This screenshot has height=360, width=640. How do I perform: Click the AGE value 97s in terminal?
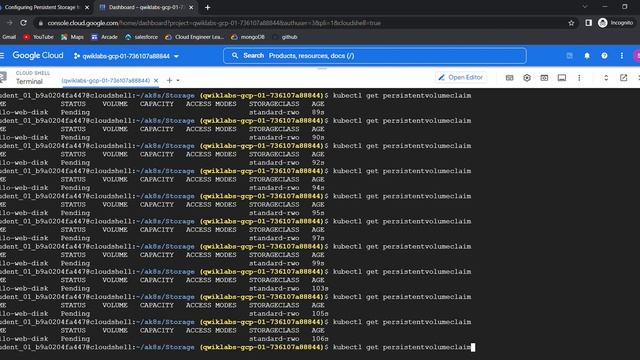coord(318,238)
